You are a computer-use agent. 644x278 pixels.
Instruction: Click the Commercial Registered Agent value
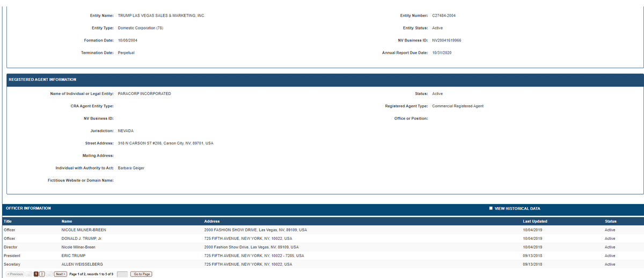tap(458, 106)
